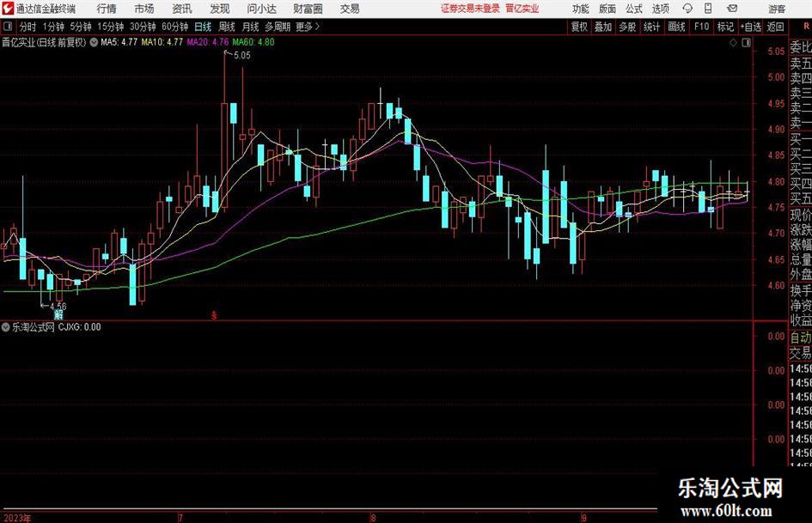Click the 多股 multi-stock button
This screenshot has height=523, width=812.
[627, 27]
